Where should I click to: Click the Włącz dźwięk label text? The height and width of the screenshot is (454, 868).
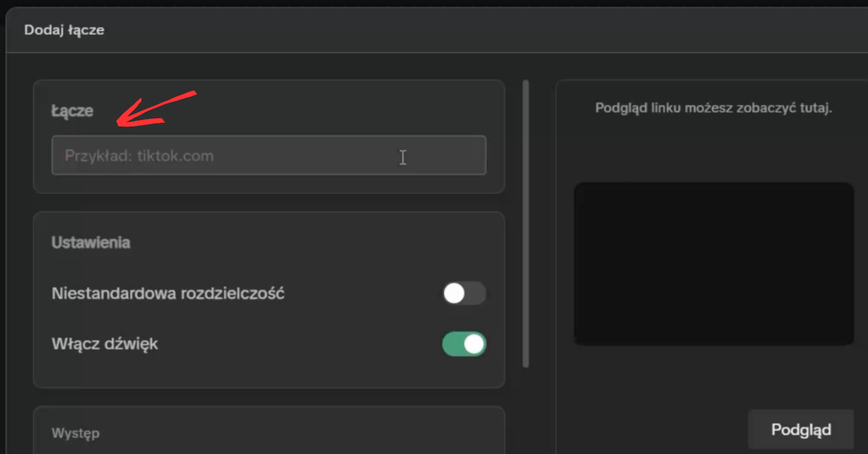tap(105, 344)
